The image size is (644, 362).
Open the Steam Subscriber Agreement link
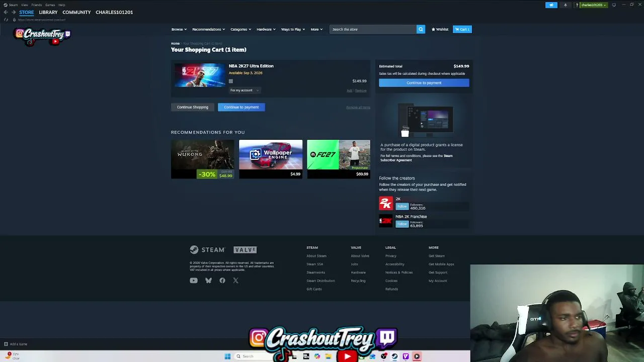coord(416,158)
